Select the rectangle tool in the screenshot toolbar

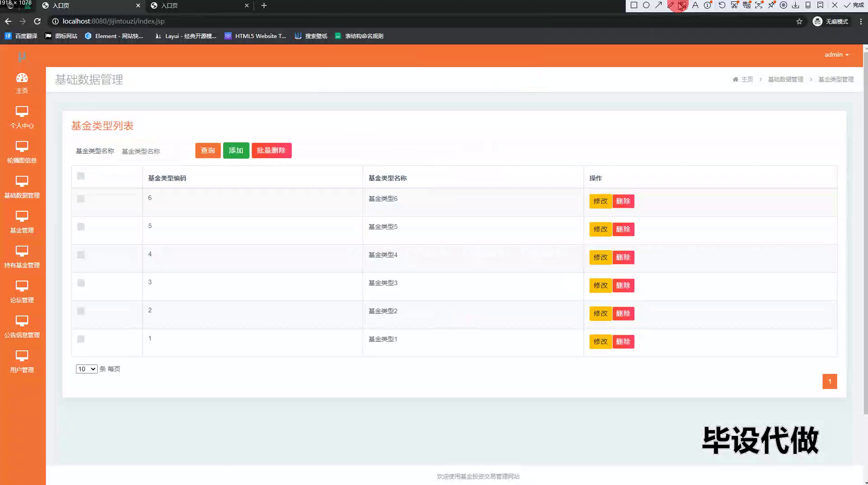click(634, 5)
